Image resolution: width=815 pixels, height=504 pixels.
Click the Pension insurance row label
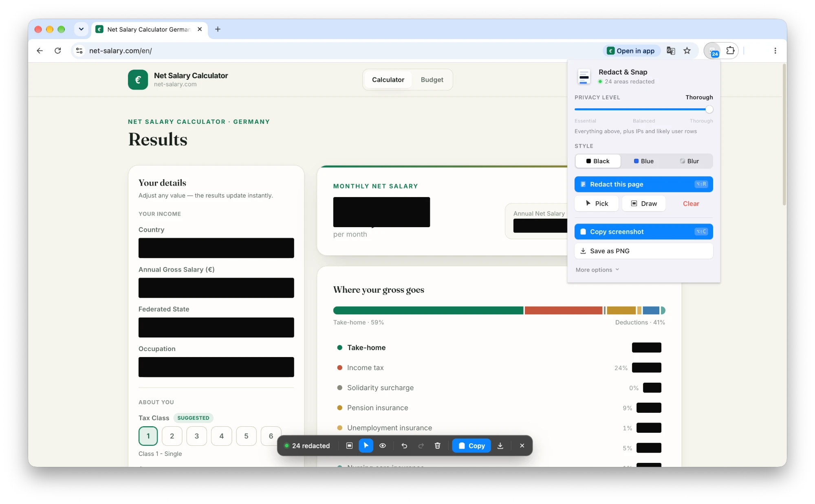point(377,408)
